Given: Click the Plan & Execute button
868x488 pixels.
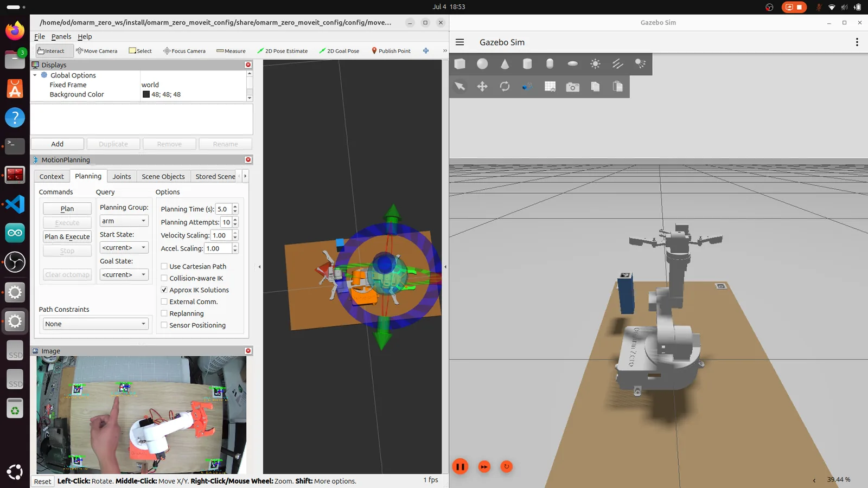Looking at the screenshot, I should coord(67,236).
